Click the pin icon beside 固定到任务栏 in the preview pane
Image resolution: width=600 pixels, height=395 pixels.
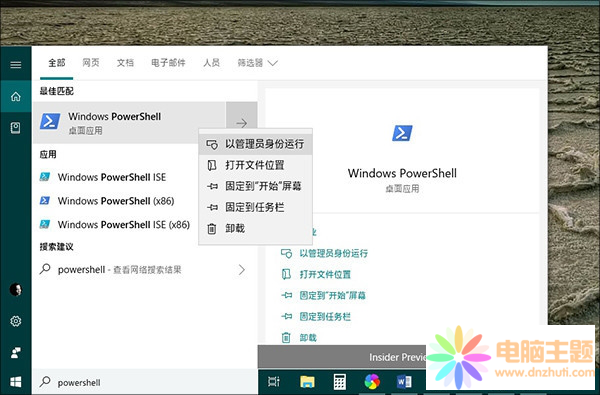(286, 317)
